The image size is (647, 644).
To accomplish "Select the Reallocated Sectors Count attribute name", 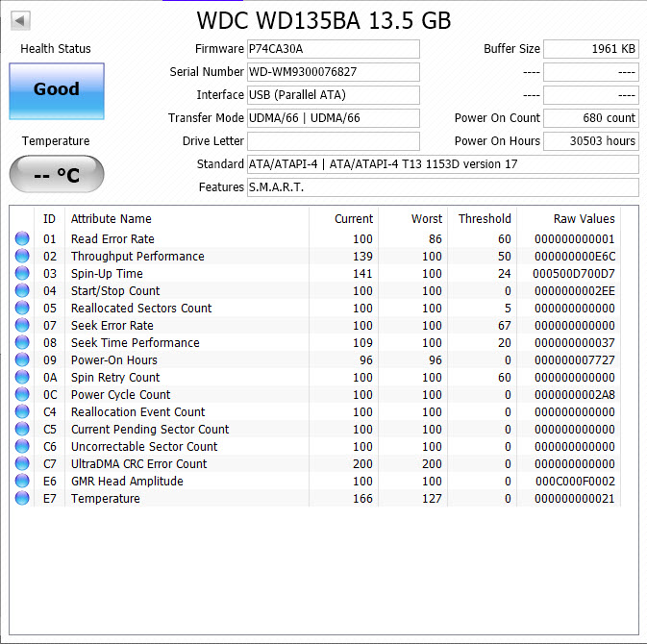I will tap(141, 309).
